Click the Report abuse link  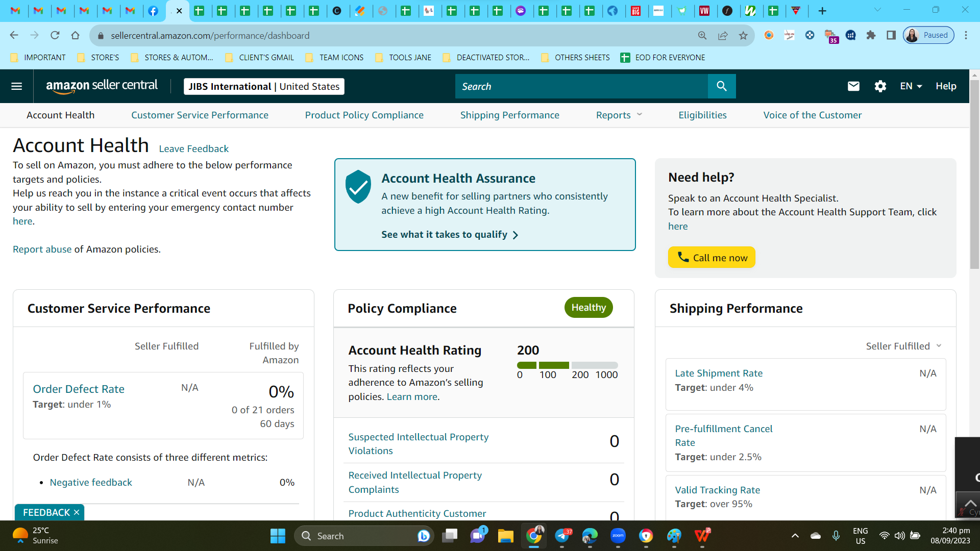42,249
